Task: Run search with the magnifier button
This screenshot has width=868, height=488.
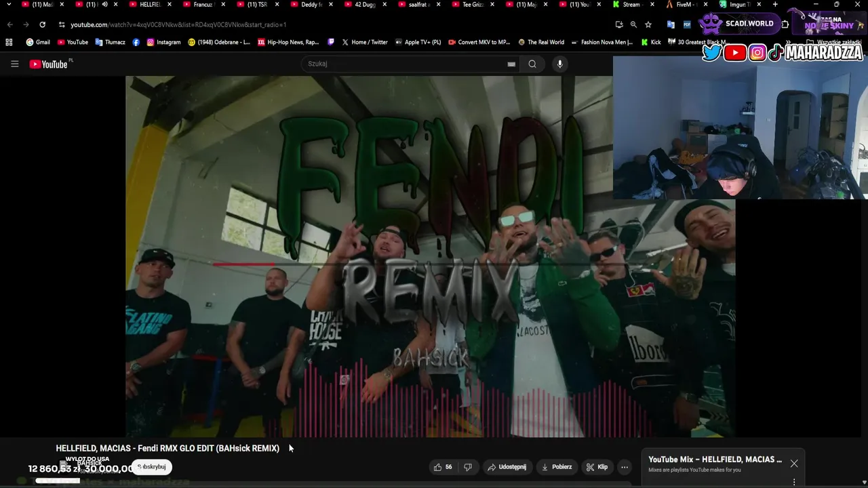Action: (x=532, y=64)
